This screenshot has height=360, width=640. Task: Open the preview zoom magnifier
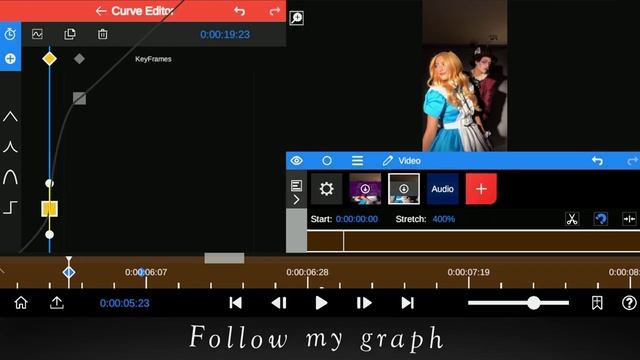[x=296, y=18]
